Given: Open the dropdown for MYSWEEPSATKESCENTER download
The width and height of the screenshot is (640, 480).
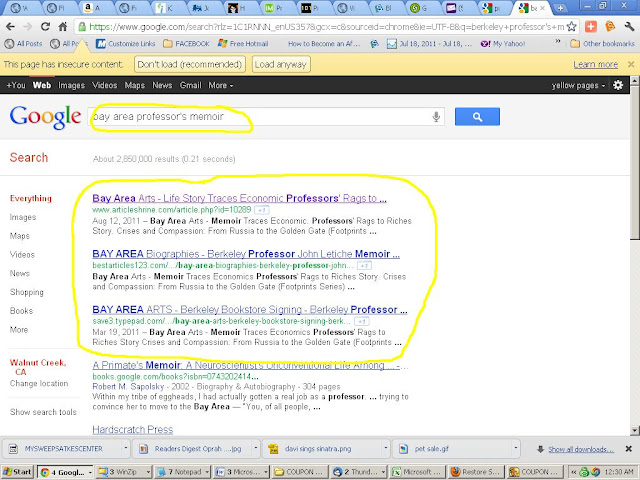Looking at the screenshot, I should [x=126, y=448].
